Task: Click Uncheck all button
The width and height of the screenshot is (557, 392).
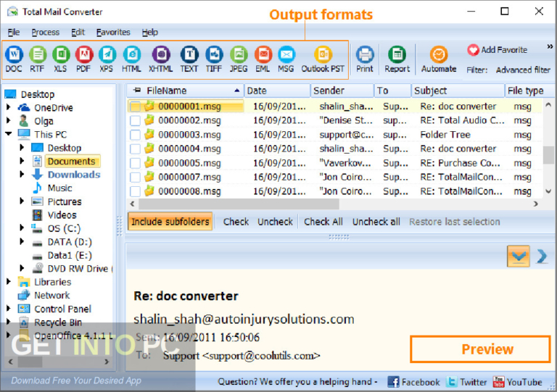Action: pyautogui.click(x=376, y=222)
